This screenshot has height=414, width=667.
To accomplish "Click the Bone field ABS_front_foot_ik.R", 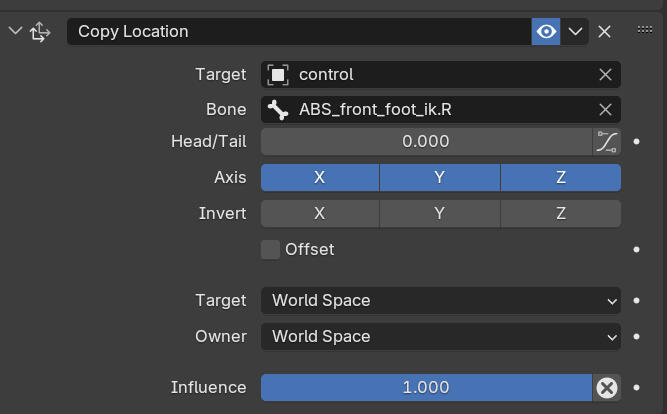I will (x=430, y=109).
